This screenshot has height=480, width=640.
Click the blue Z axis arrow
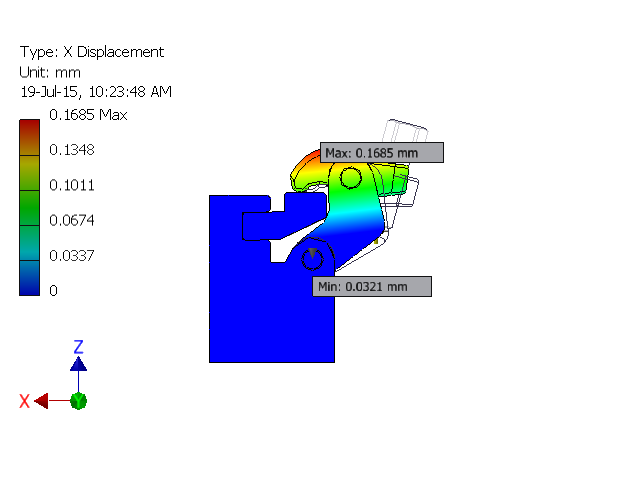pyautogui.click(x=78, y=364)
